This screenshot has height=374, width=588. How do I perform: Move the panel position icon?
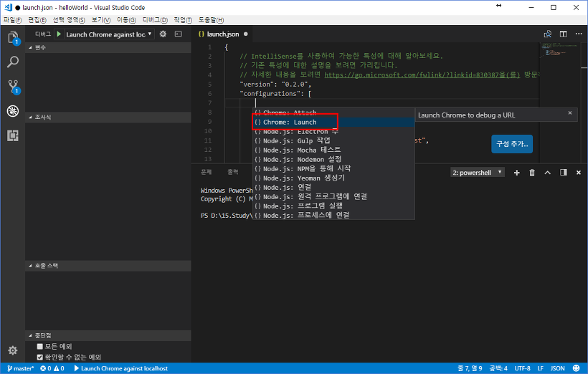[563, 173]
